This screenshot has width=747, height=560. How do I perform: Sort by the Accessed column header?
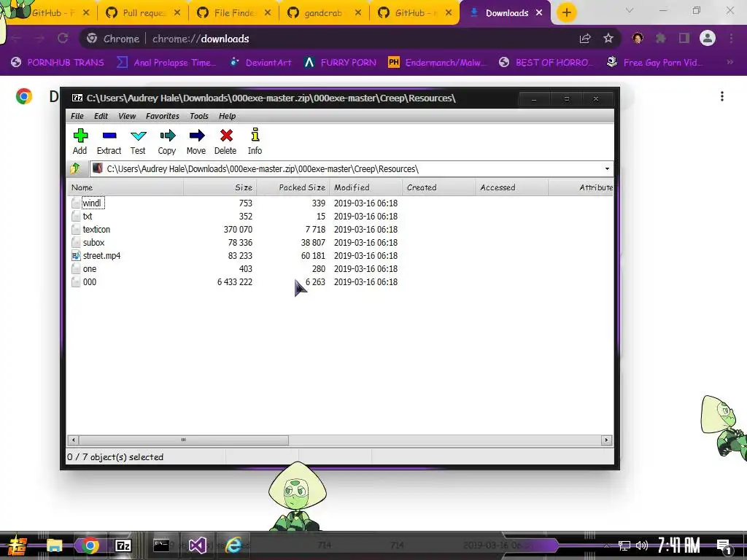(x=511, y=187)
